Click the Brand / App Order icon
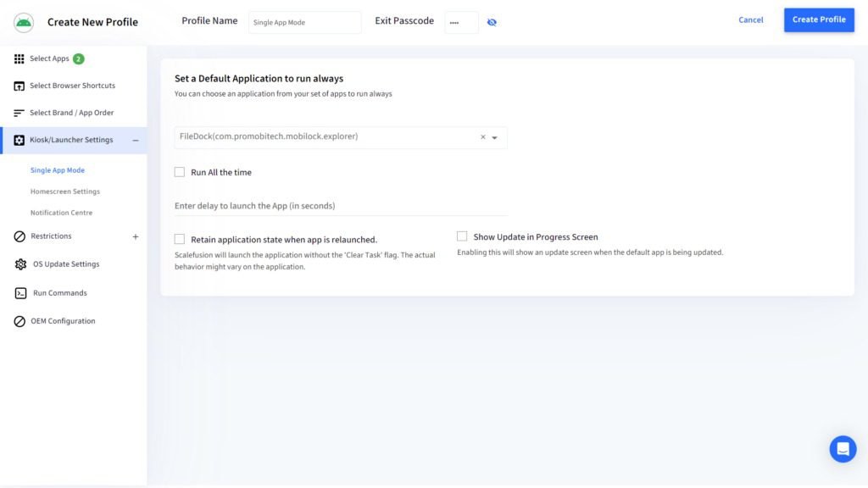Screen dimensions: 868x488 coord(19,113)
